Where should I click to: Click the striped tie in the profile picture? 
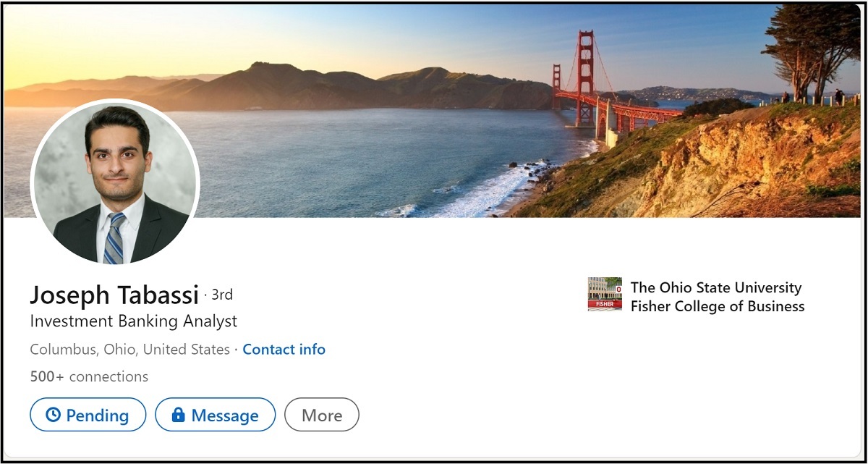coord(114,237)
